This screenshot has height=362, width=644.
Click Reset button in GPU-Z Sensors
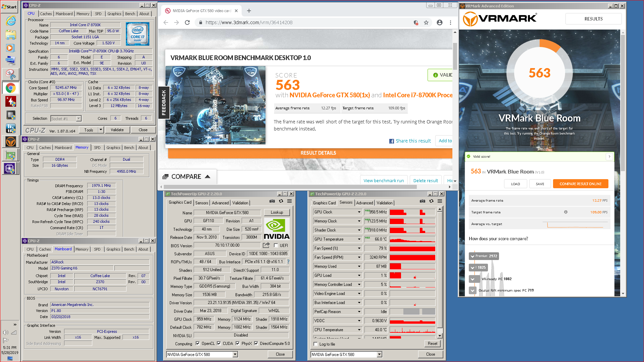point(433,344)
